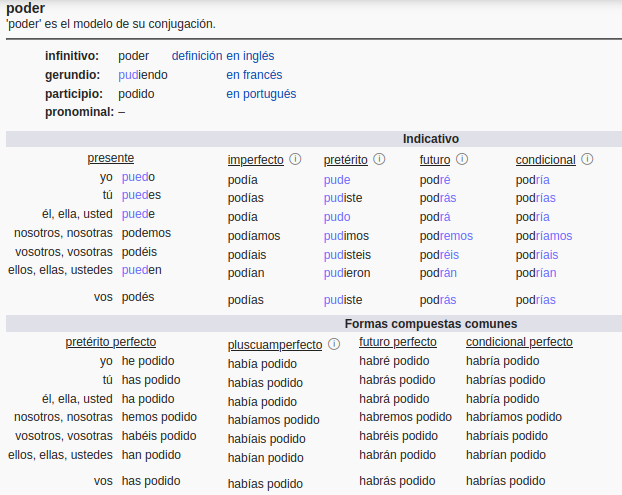Screen dimensions: 622x495
Task: Click the info icon next to pluscuamperfecto
Action: point(334,344)
